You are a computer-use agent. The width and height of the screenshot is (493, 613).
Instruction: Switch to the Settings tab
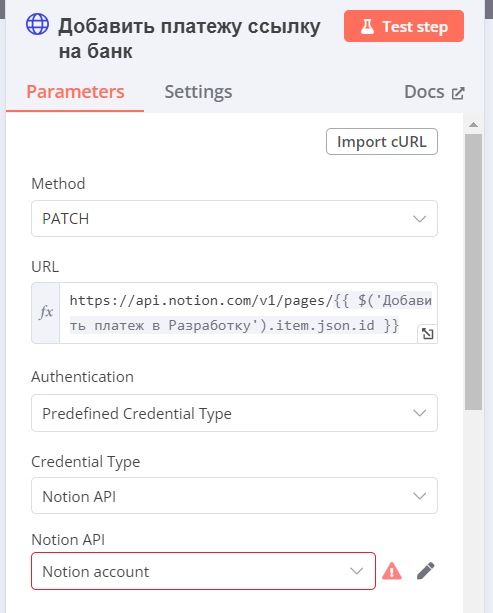[x=198, y=92]
